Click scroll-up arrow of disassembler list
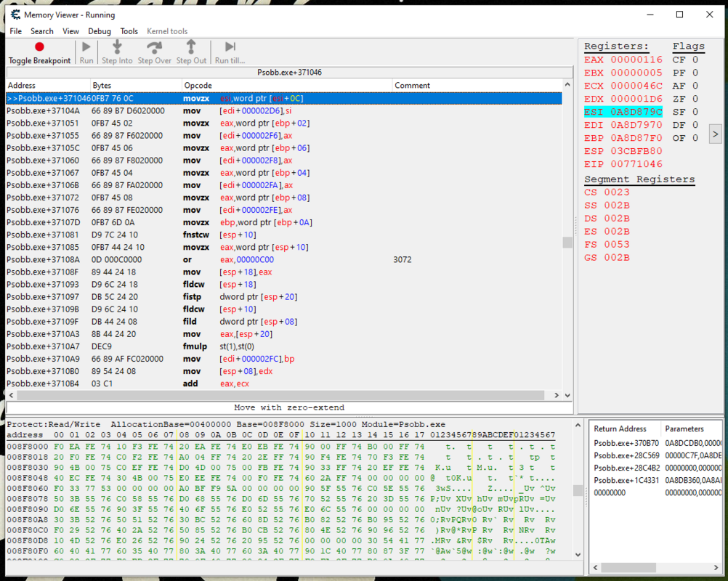The width and height of the screenshot is (728, 581). click(567, 85)
